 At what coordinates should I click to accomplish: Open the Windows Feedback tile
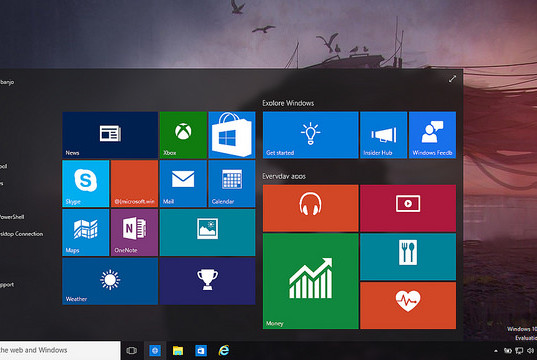click(x=432, y=135)
